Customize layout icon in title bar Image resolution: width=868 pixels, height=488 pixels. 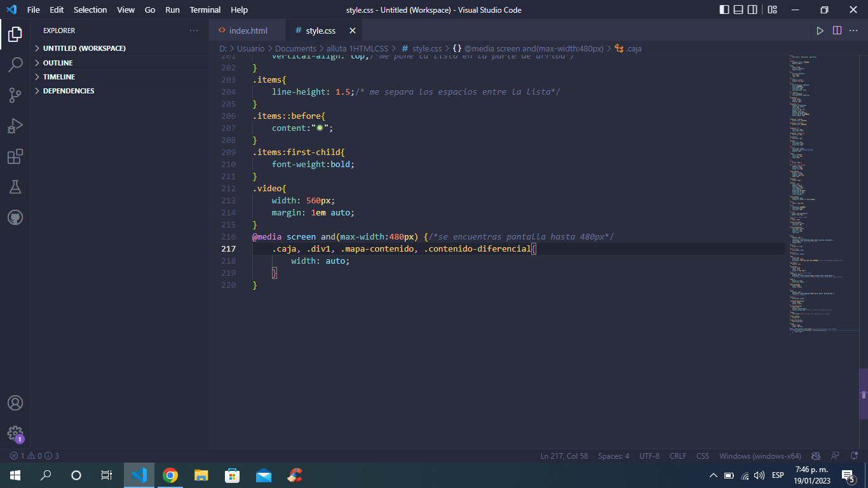tap(772, 10)
